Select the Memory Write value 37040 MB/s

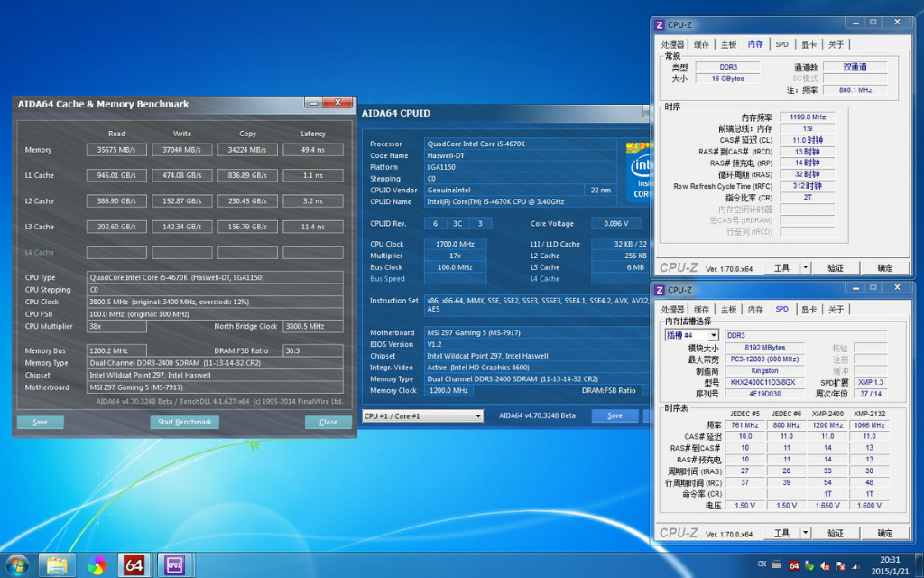click(x=182, y=150)
